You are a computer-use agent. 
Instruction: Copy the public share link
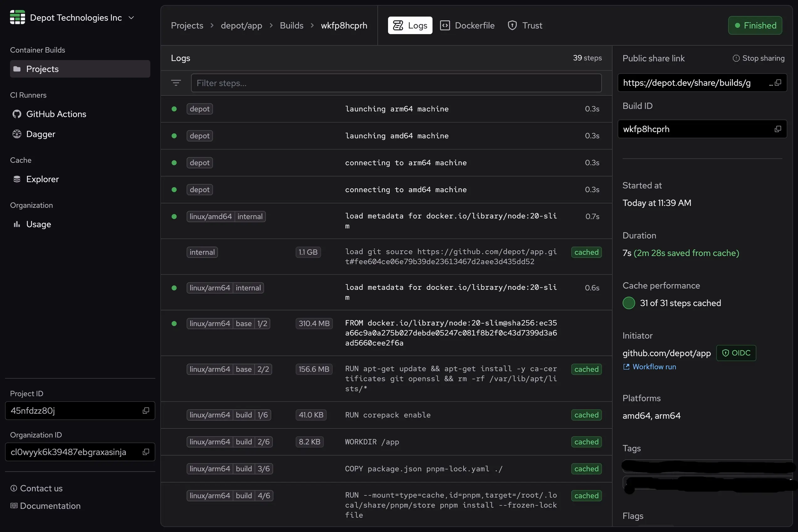pos(778,83)
